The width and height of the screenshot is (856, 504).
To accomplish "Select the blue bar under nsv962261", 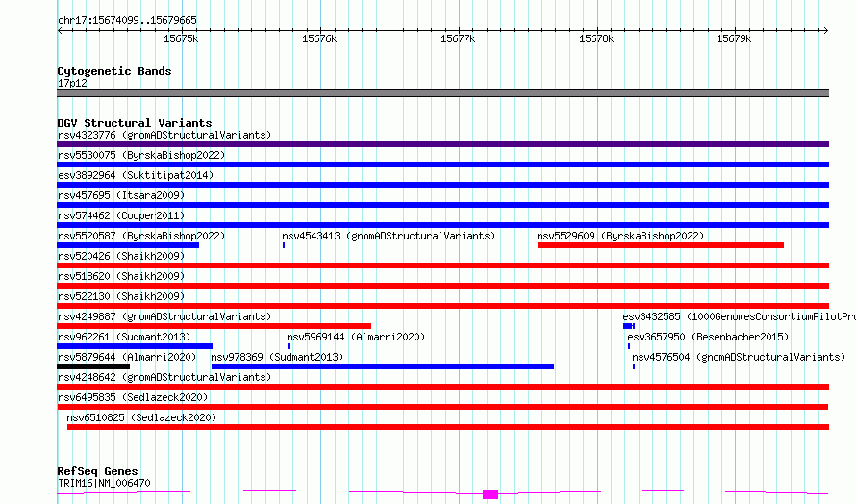I will (x=135, y=346).
